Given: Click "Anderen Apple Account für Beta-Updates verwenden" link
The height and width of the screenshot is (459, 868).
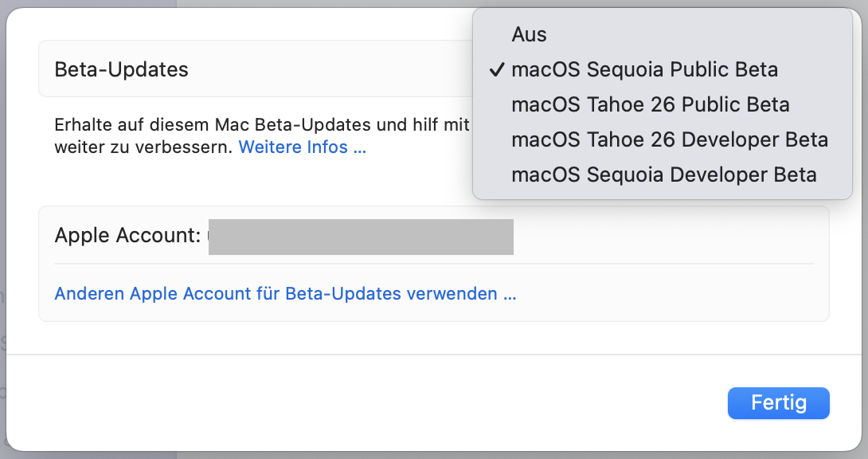Looking at the screenshot, I should click(x=285, y=293).
